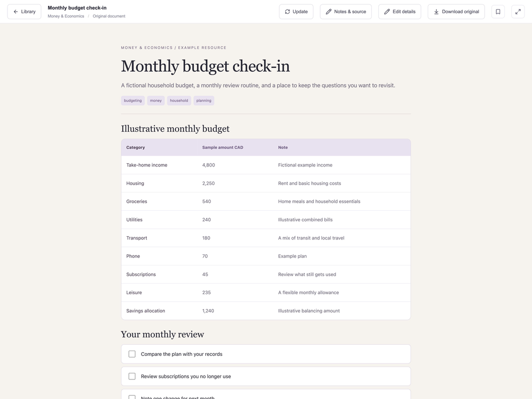
Task: Click 'Fictional example income' note
Action: [x=305, y=165]
